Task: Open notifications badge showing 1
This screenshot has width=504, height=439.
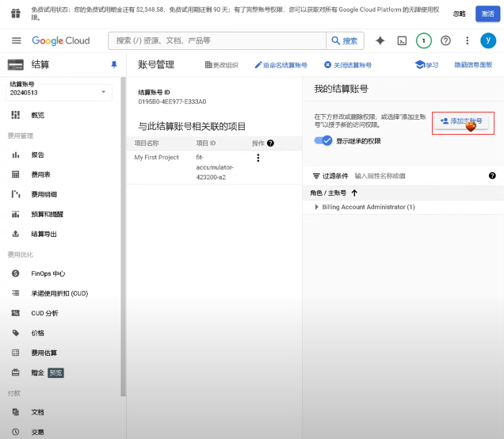Action: pyautogui.click(x=424, y=40)
